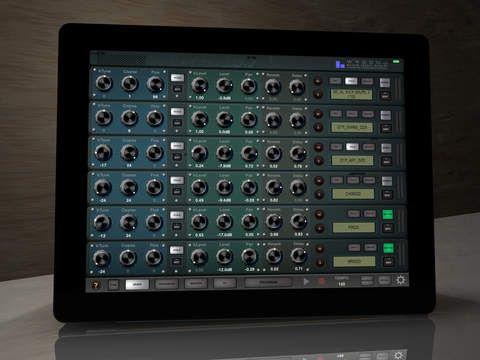Screen dimensions: 480x360
Task: Click the lower red round button on second channel
Action: [x=318, y=127]
